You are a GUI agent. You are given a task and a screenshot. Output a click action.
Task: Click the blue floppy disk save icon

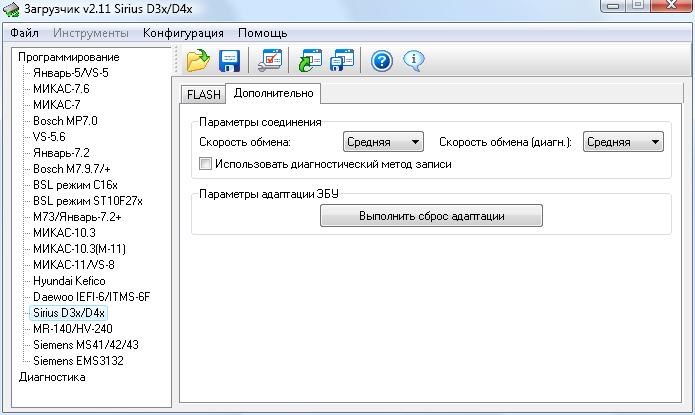(x=230, y=61)
